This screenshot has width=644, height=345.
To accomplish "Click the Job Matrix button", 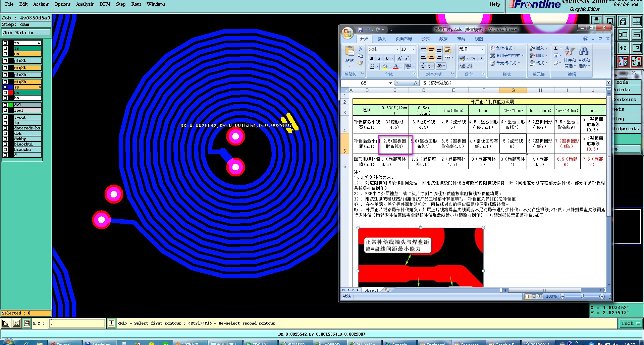I will click(26, 33).
